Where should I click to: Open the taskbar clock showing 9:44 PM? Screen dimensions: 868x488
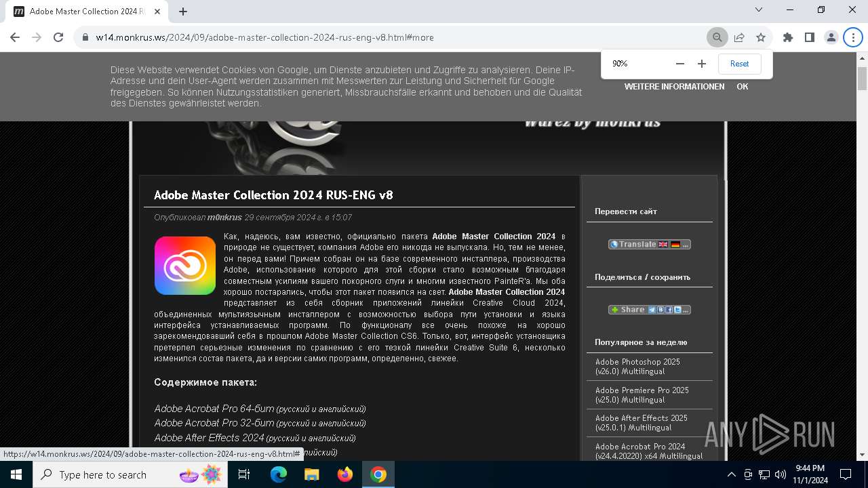pos(810,474)
